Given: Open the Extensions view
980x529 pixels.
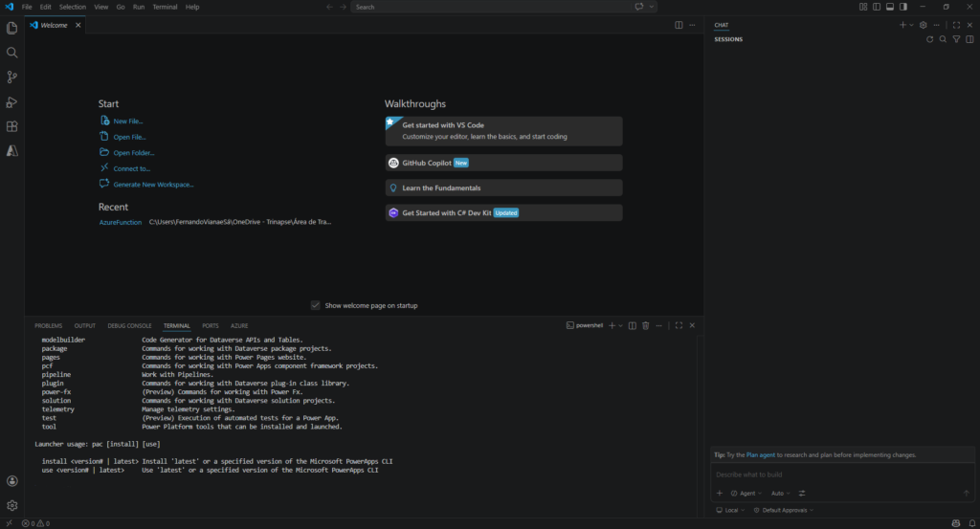Looking at the screenshot, I should pos(11,126).
